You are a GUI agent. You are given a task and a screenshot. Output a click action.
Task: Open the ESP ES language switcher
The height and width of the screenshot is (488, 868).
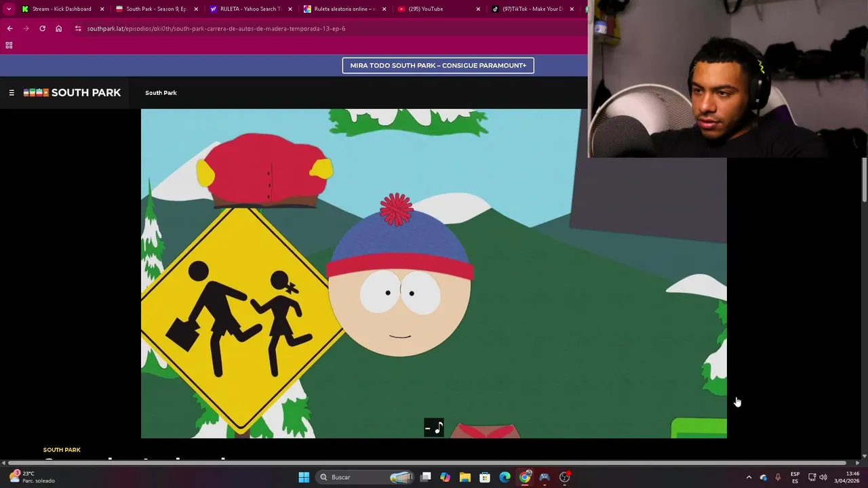tap(795, 477)
